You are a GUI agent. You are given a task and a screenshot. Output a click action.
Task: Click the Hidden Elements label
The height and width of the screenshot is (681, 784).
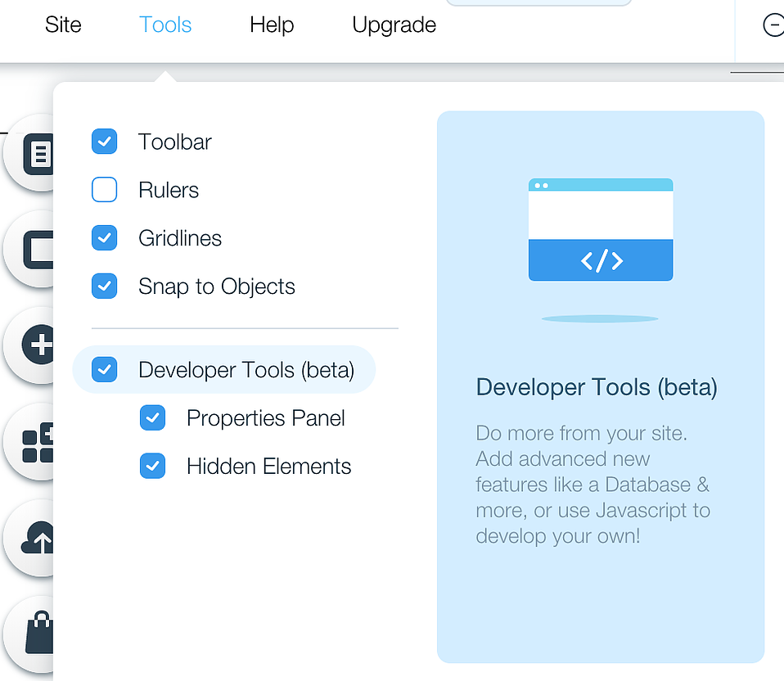269,466
